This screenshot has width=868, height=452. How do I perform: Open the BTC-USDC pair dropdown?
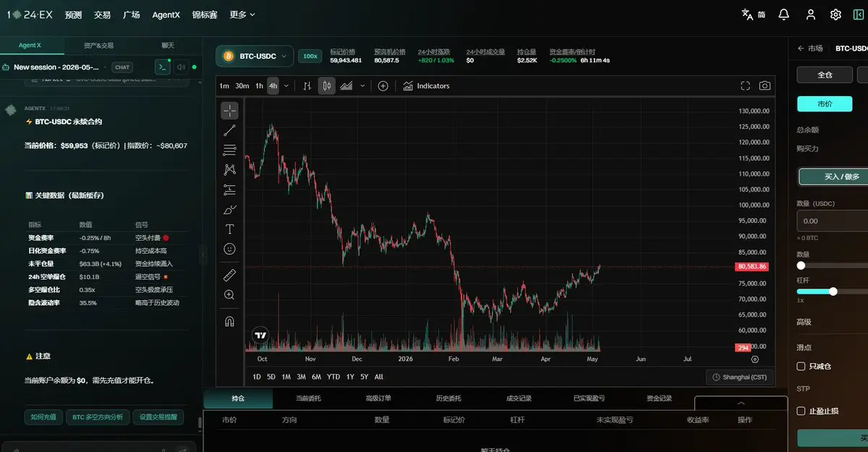click(x=255, y=56)
